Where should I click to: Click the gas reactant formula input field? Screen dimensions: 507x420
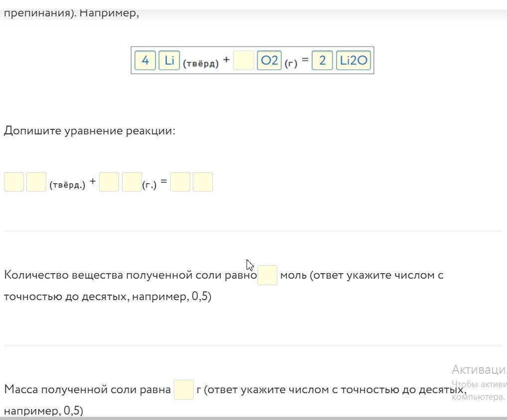(132, 182)
